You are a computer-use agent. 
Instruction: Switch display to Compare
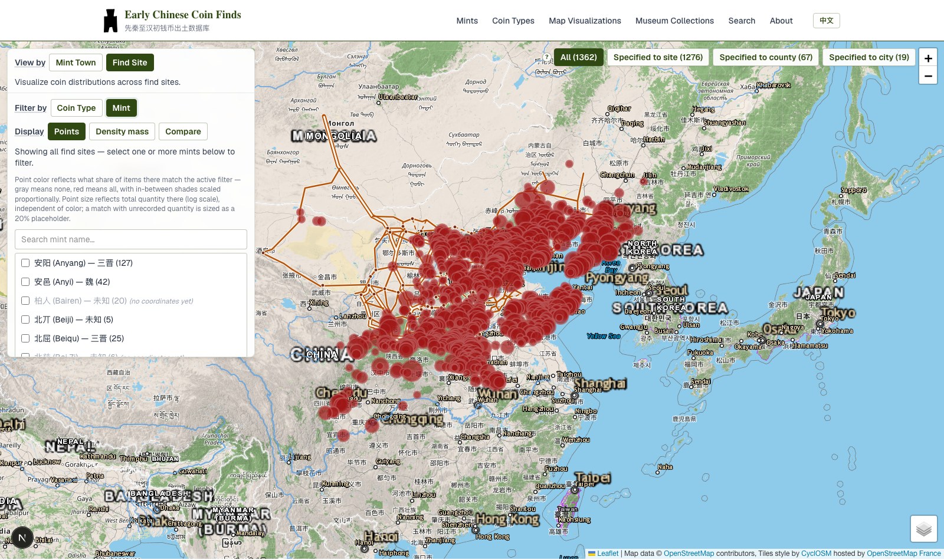183,131
